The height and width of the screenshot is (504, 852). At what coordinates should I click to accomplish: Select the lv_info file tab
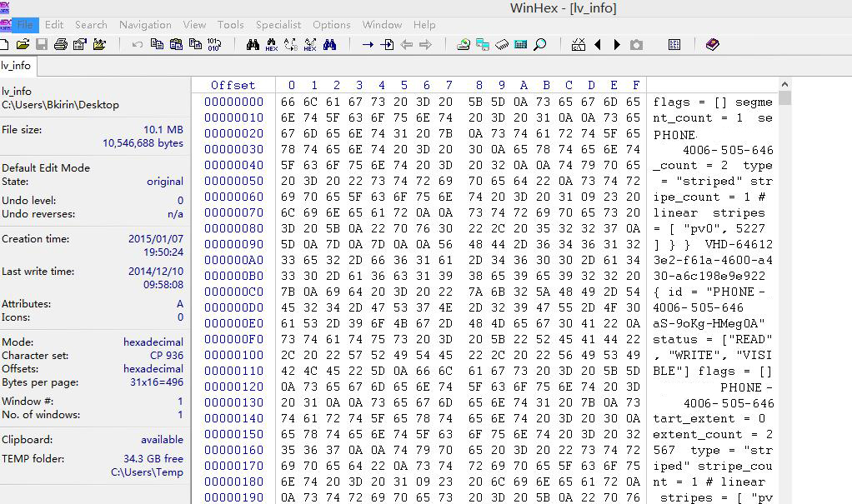(x=17, y=66)
